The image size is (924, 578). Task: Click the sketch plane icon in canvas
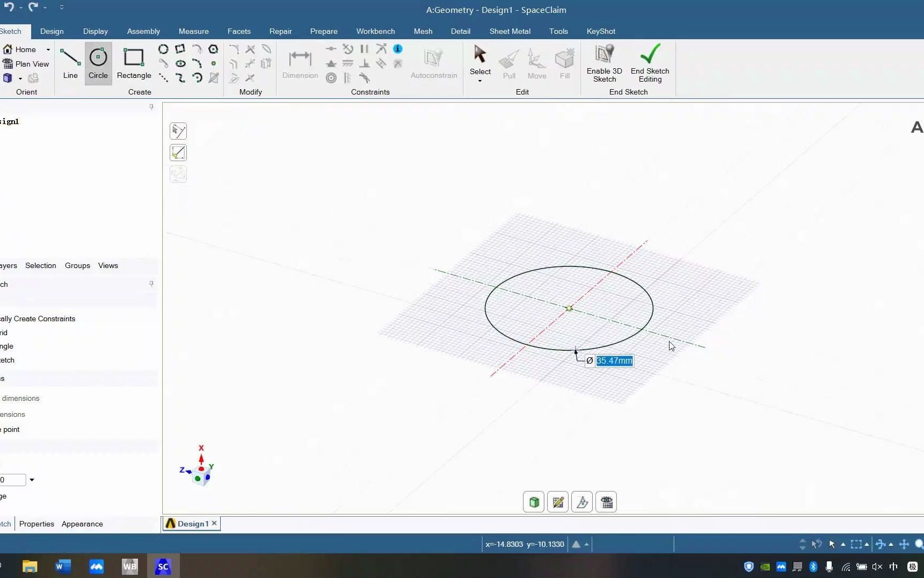pyautogui.click(x=178, y=153)
